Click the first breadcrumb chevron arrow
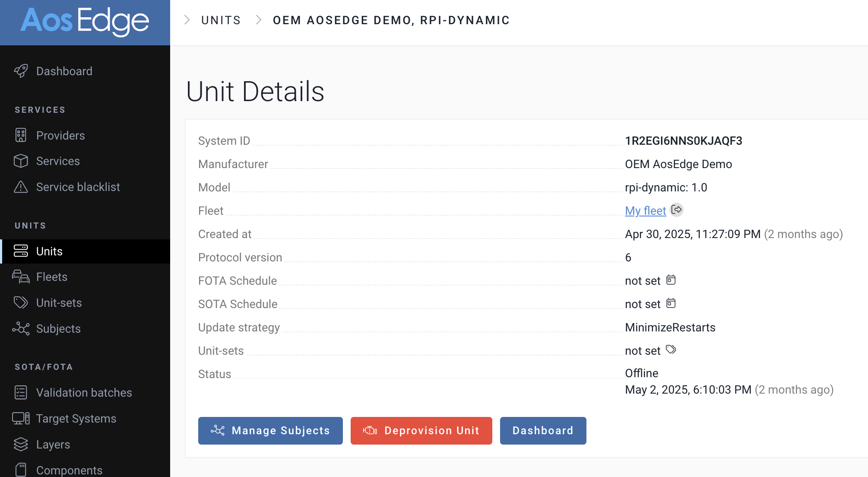The image size is (868, 477). (x=187, y=20)
